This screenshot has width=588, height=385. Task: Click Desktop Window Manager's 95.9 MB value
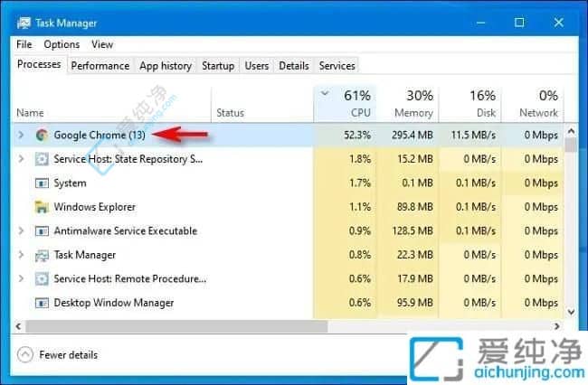(x=414, y=303)
